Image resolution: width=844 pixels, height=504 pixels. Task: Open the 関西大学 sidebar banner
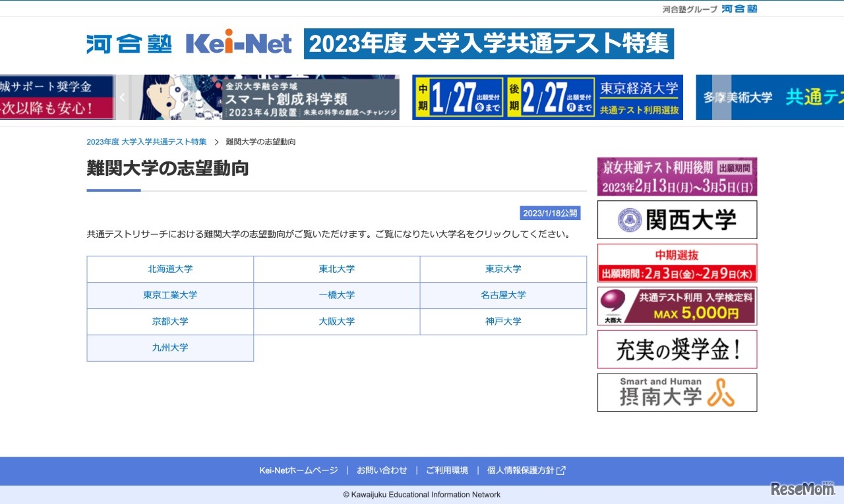pyautogui.click(x=677, y=220)
